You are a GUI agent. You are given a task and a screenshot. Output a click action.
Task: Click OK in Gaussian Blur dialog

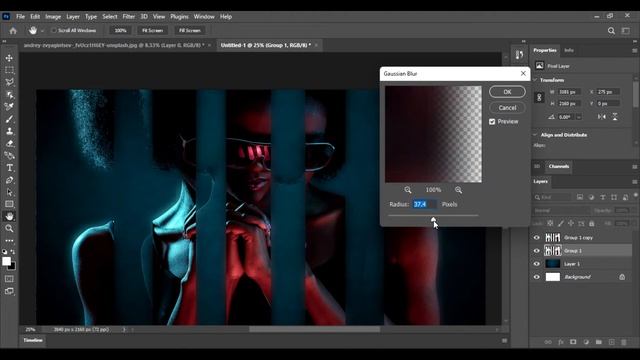point(507,92)
